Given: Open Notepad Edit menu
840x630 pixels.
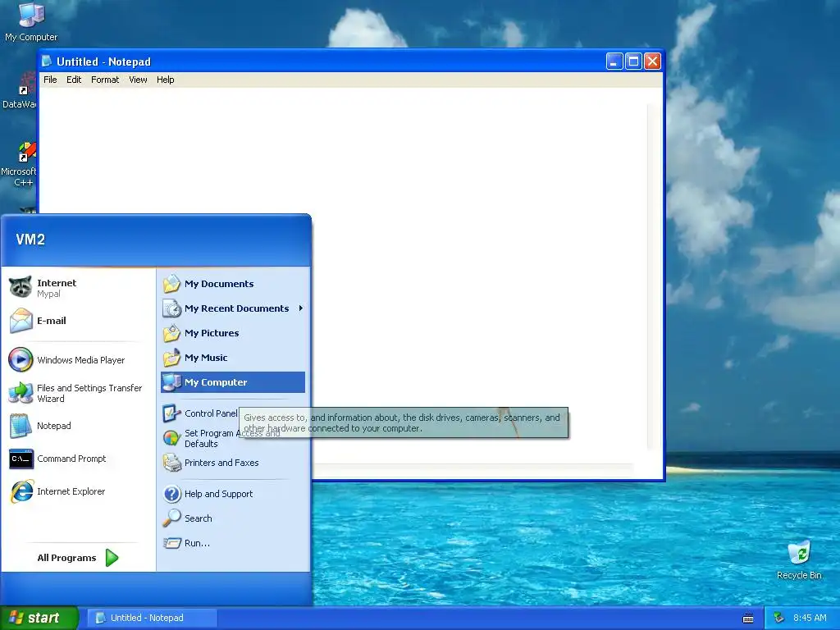Looking at the screenshot, I should point(74,80).
